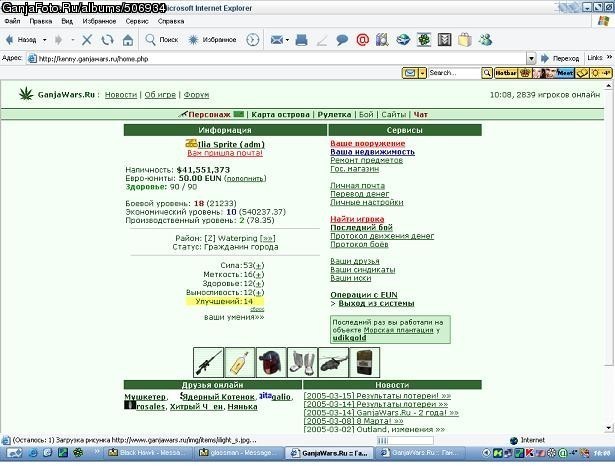This screenshot has height=476, width=615.
Task: Click Выход из системы logout link
Action: 377,303
